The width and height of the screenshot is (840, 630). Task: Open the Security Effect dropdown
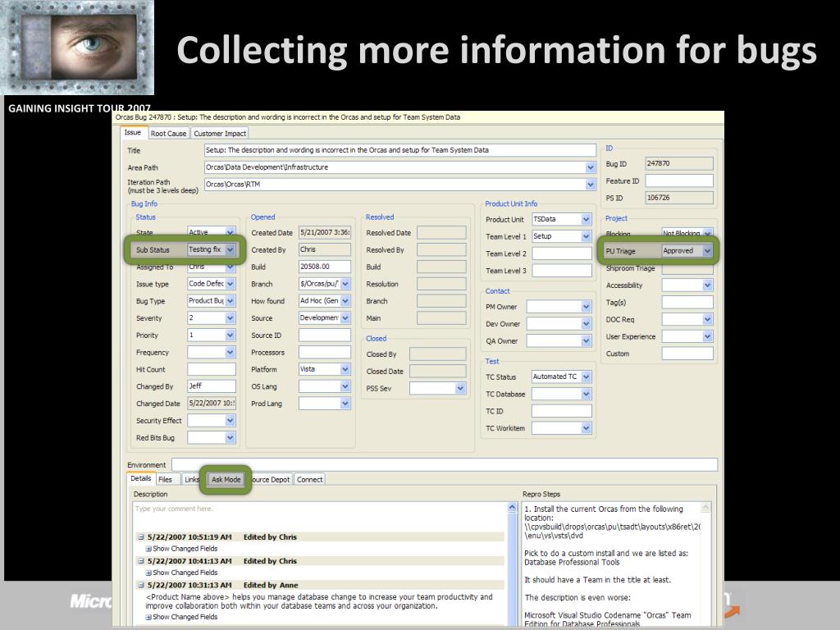(230, 421)
